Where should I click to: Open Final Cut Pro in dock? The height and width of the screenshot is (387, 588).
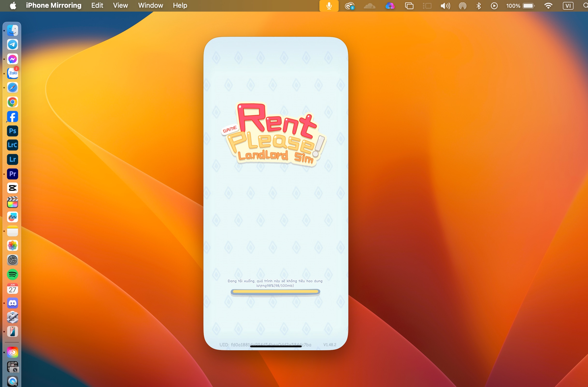[12, 203]
